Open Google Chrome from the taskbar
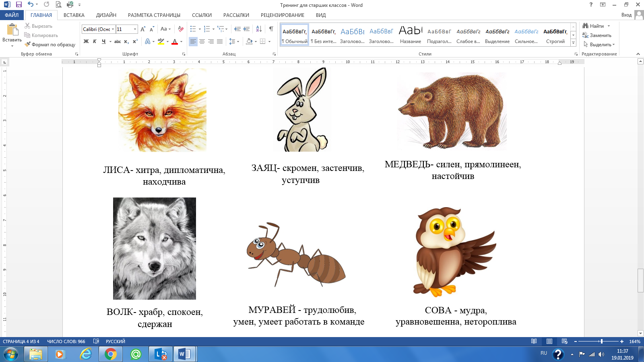 point(111,354)
